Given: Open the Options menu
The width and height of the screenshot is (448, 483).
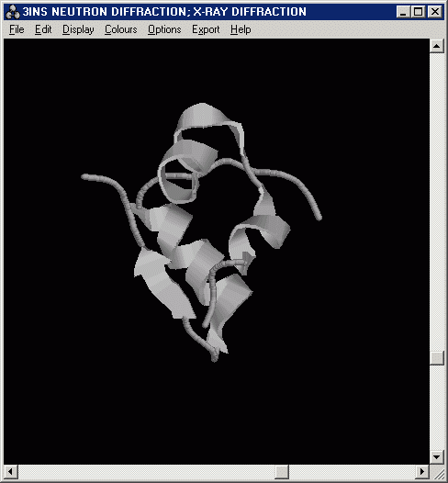Looking at the screenshot, I should (x=164, y=29).
